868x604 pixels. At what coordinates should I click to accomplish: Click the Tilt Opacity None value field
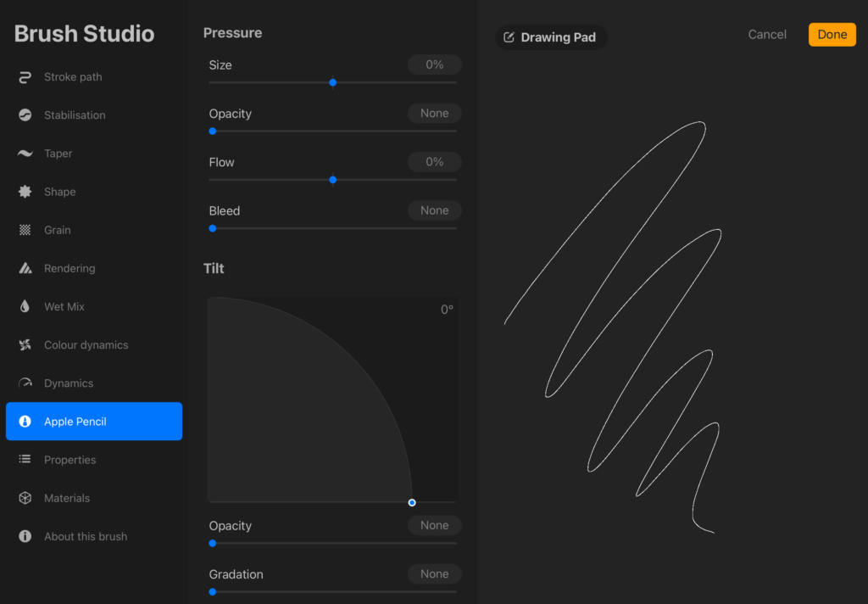[435, 525]
